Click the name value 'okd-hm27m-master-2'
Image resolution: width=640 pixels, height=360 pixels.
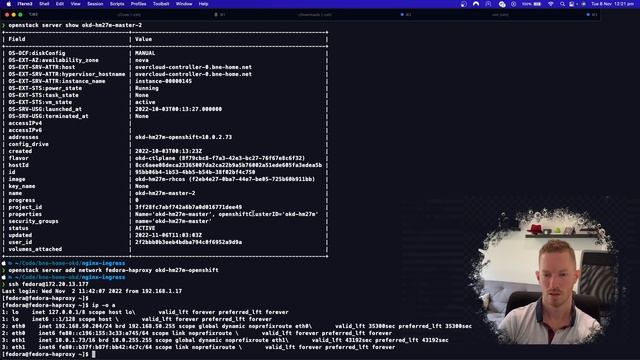point(165,193)
